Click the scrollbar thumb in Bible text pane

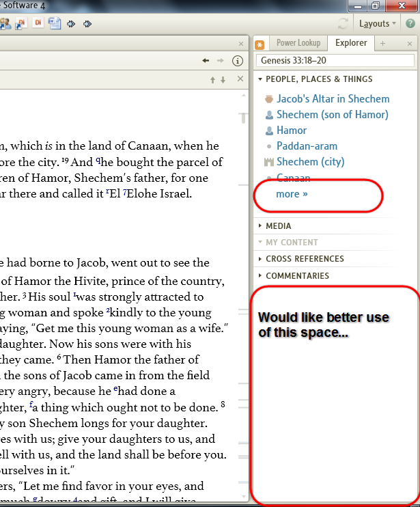tap(243, 118)
